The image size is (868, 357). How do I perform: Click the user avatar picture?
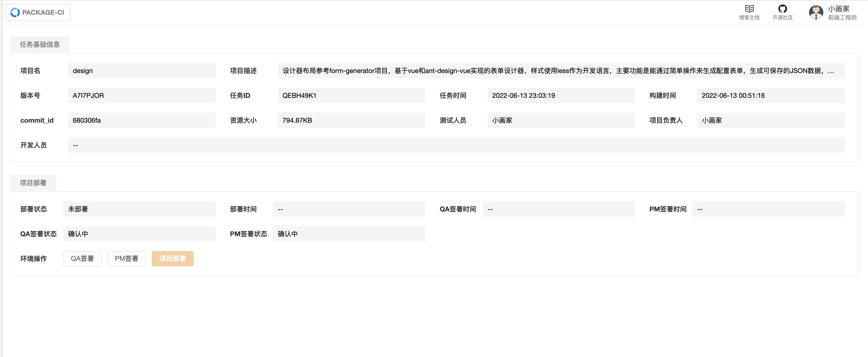click(816, 12)
